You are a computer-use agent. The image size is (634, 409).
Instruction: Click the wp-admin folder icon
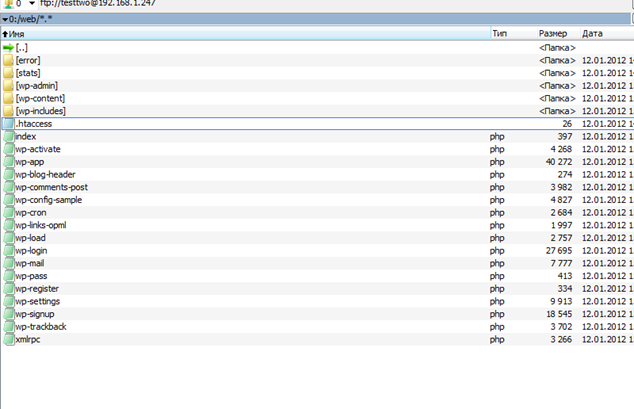pyautogui.click(x=8, y=86)
